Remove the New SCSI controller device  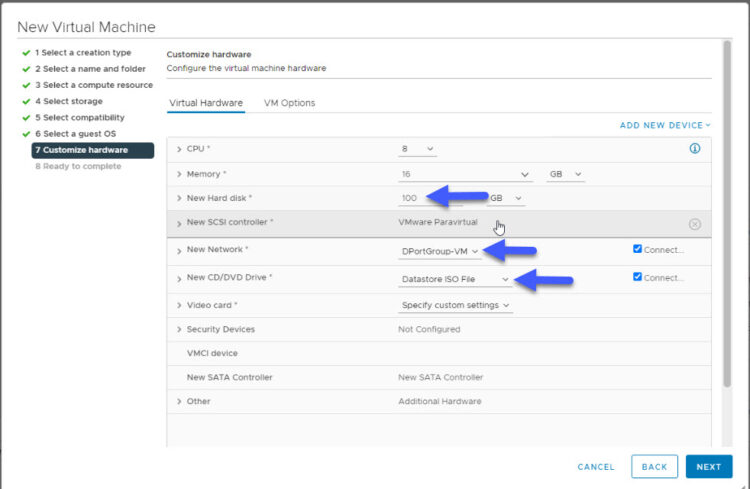[x=695, y=224]
